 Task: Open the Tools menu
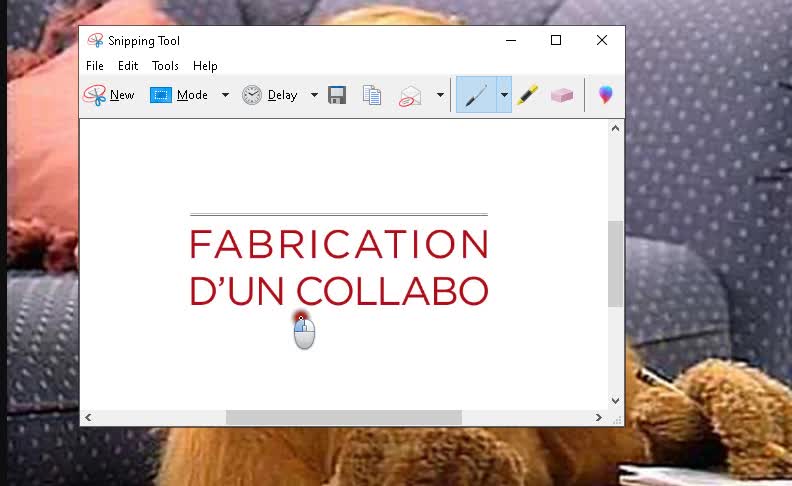(165, 66)
